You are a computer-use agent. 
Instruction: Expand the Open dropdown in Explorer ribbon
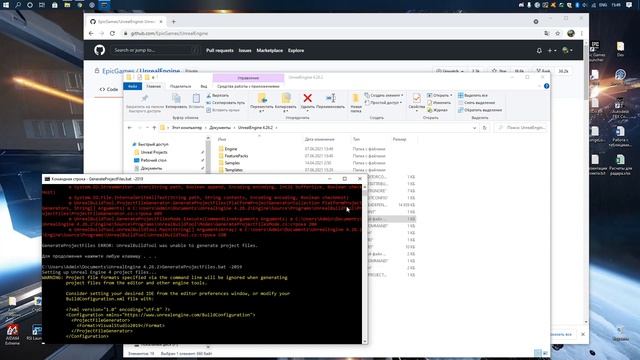pyautogui.click(x=440, y=96)
